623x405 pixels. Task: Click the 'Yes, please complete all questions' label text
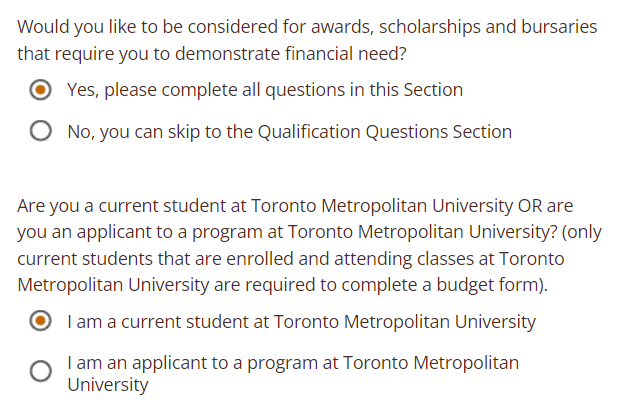click(x=264, y=90)
